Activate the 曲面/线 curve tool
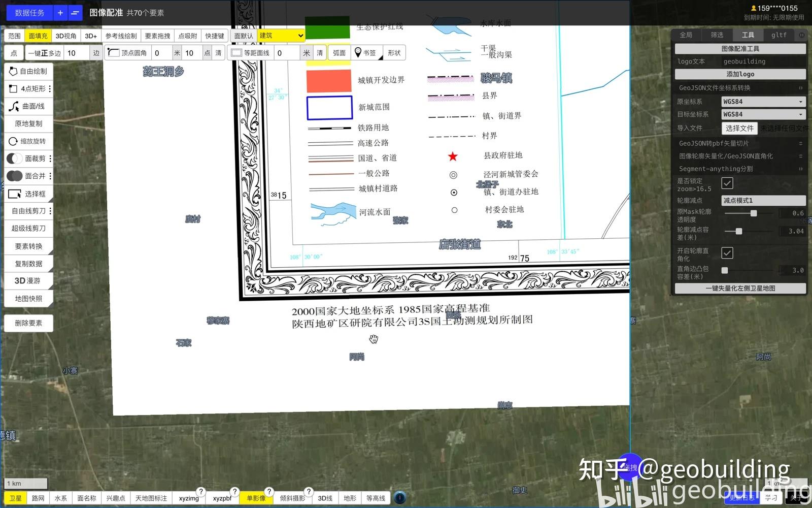812x508 pixels. coord(28,106)
